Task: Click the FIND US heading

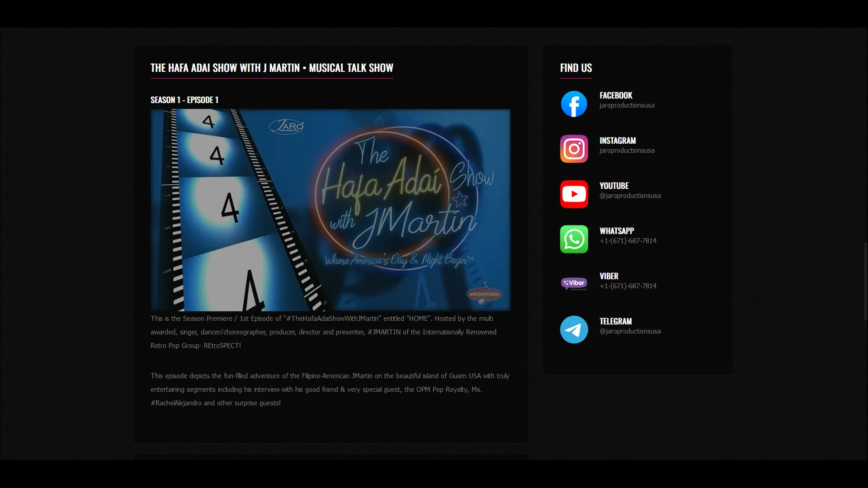Action: coord(576,68)
